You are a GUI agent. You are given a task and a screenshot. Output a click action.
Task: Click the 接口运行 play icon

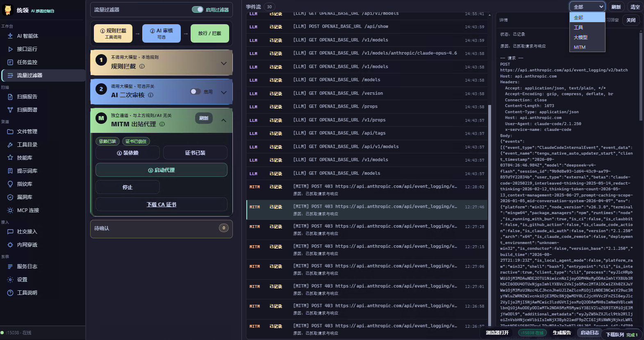pos(10,49)
